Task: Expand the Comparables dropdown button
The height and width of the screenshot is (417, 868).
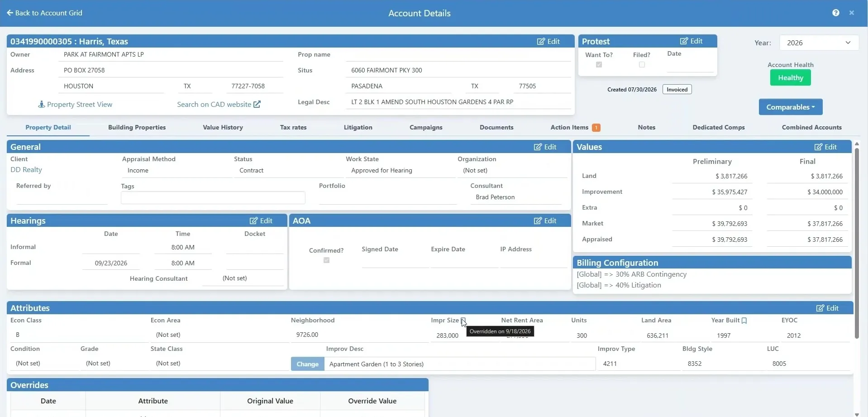Action: coord(790,107)
